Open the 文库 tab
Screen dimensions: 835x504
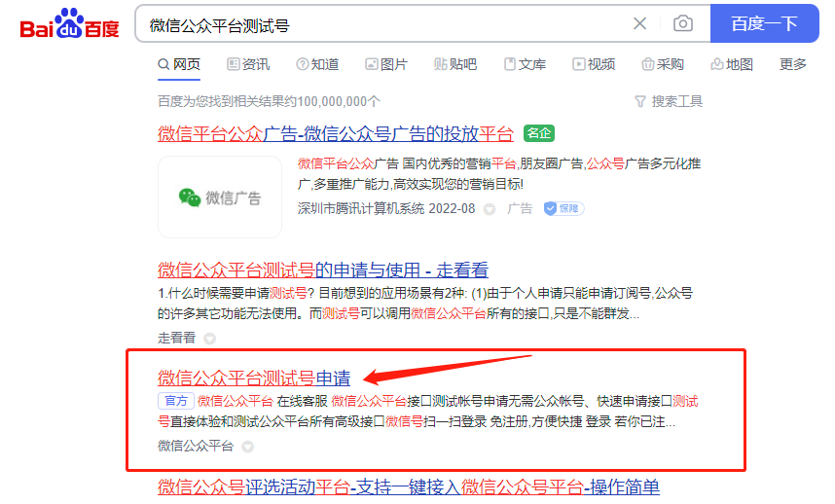tap(525, 64)
